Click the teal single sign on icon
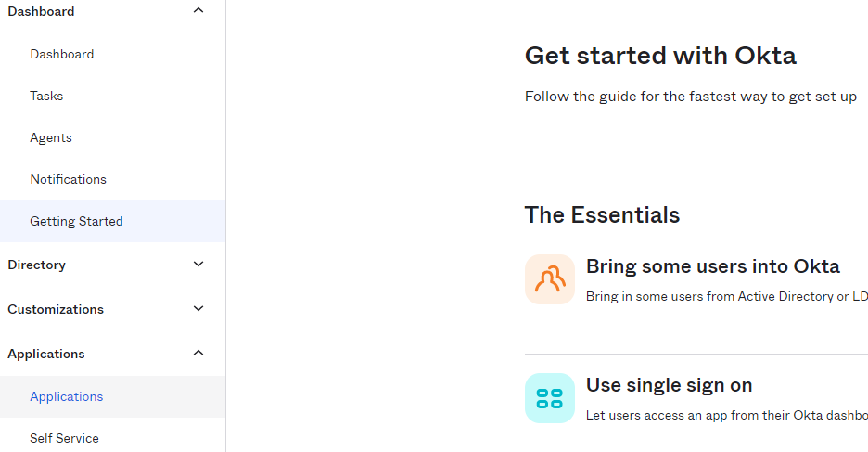 [x=550, y=398]
